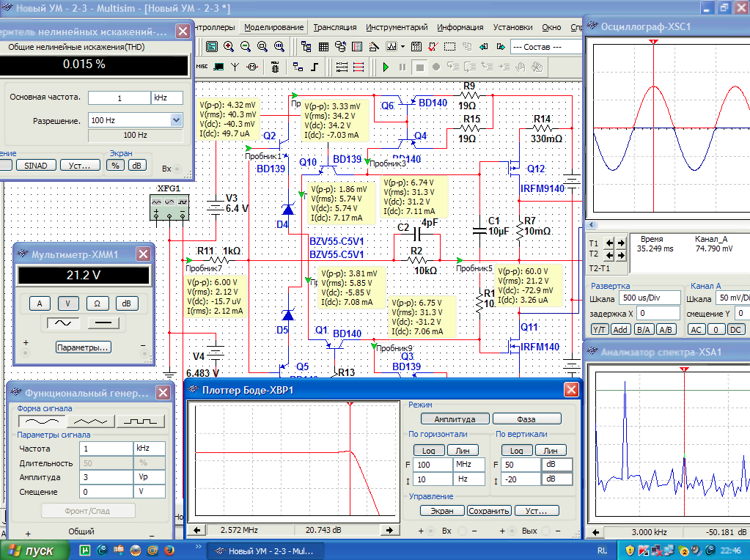This screenshot has height=560, width=750.
Task: Open the Grapher analysis icon
Action: [391, 46]
